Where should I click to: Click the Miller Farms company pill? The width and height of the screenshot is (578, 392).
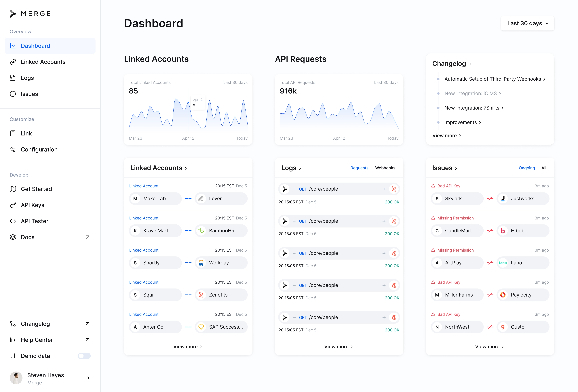[x=457, y=295]
